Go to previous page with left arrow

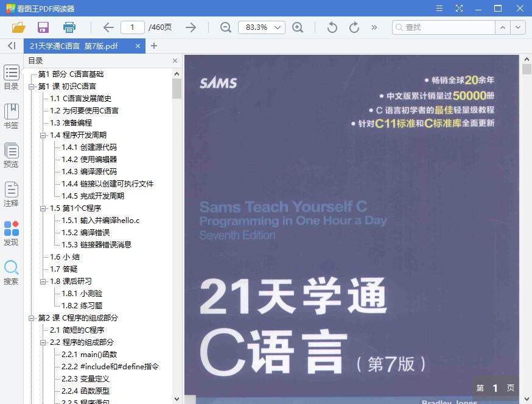[x=108, y=27]
